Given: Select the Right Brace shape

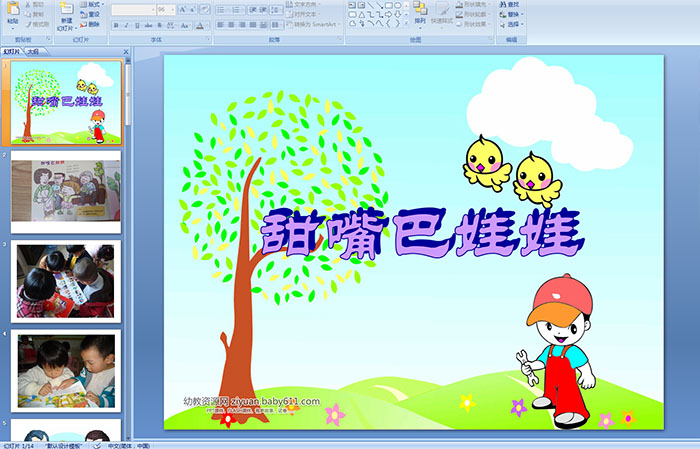Looking at the screenshot, I should click(x=398, y=23).
